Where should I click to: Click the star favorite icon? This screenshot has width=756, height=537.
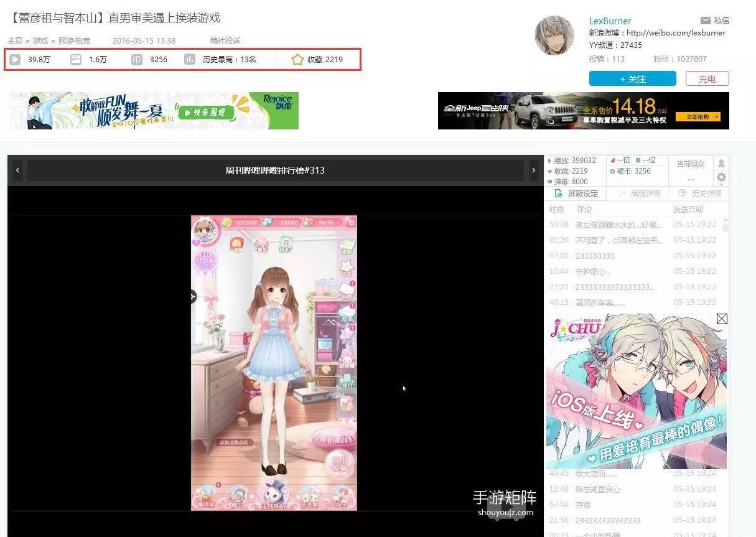[x=297, y=60]
